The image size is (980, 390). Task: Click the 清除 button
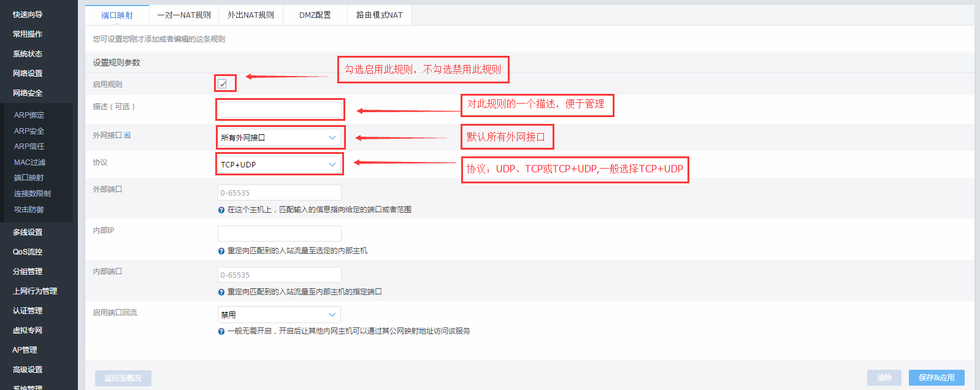884,378
